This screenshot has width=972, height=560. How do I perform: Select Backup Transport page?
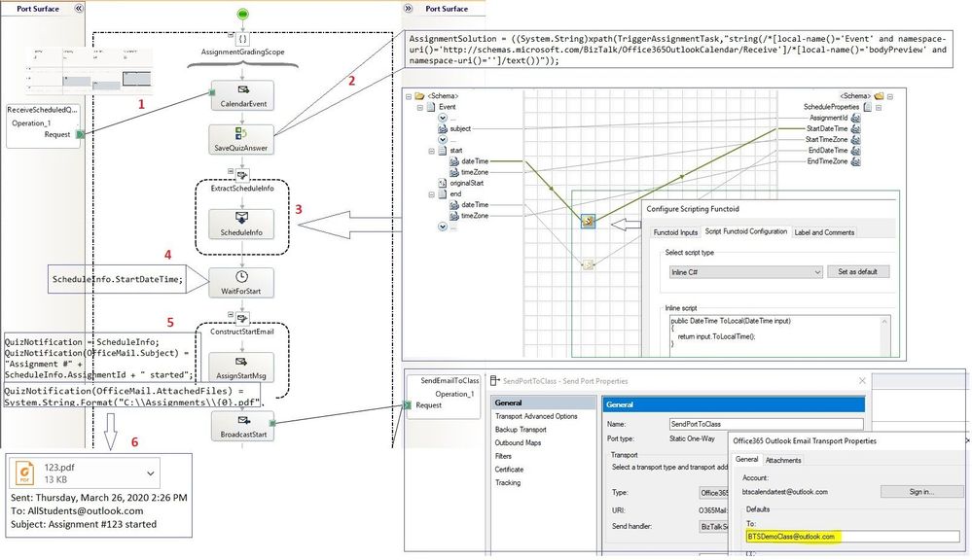521,430
